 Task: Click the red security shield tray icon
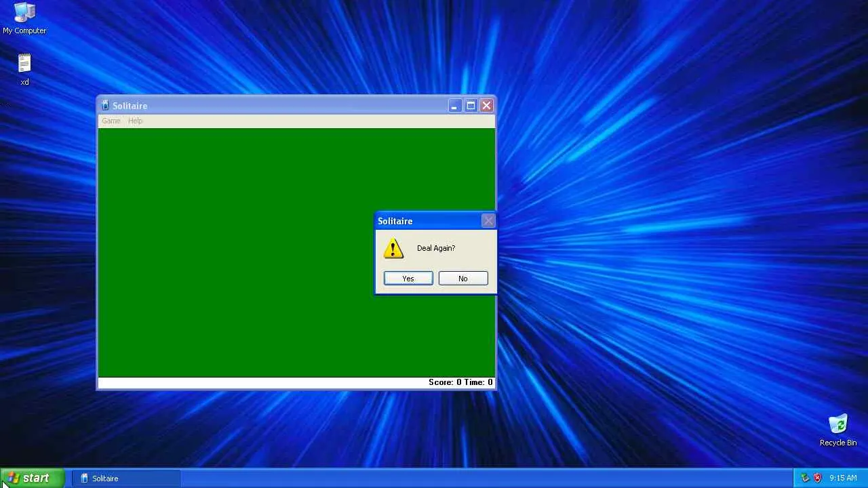817,478
